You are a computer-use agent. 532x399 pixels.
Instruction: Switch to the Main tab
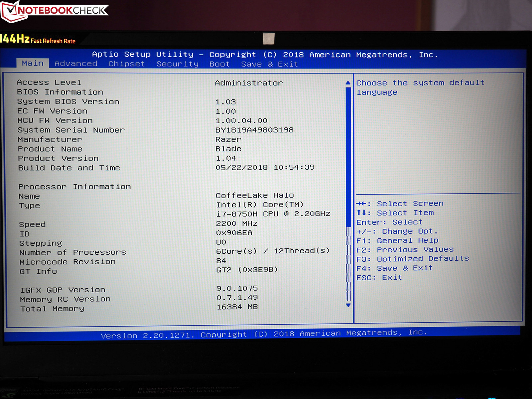click(33, 63)
